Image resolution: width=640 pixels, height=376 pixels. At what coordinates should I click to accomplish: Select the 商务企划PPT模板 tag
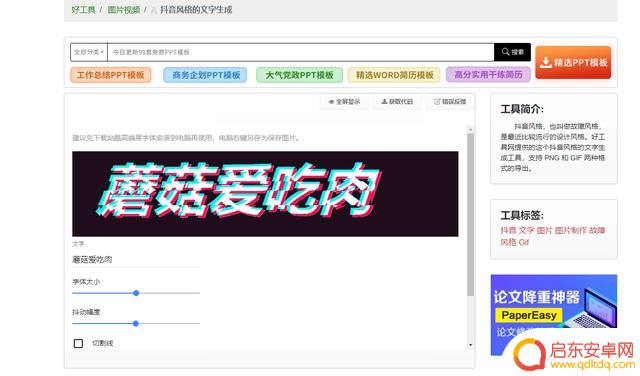(x=205, y=75)
